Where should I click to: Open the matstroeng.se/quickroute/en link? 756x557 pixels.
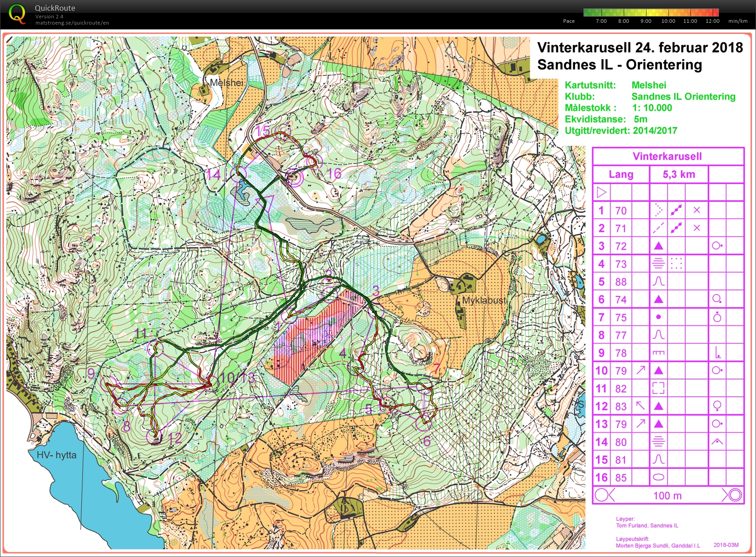pos(72,23)
